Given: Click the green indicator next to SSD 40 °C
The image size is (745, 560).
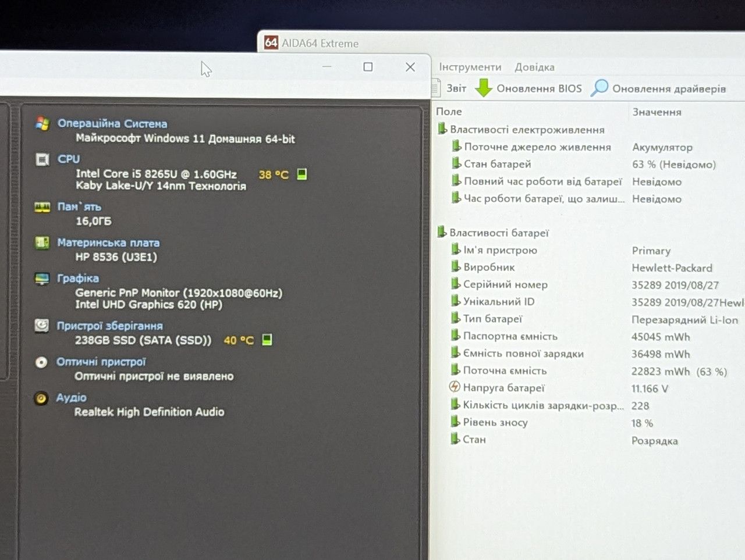Looking at the screenshot, I should click(x=267, y=340).
